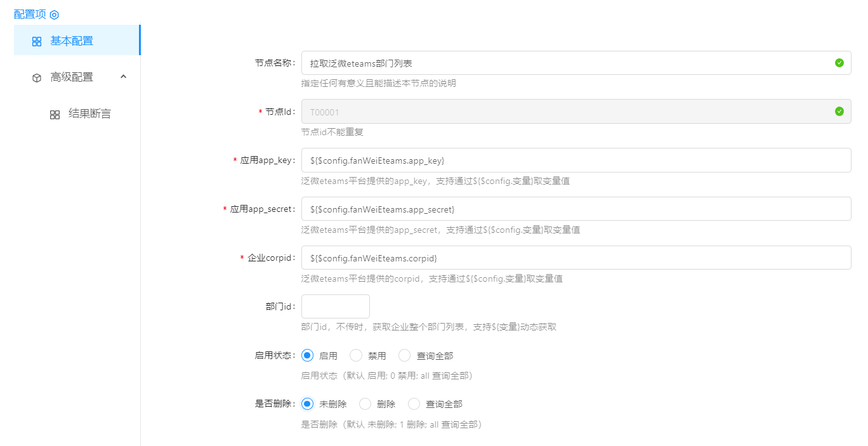
Task: Click green check icon in 节点Id field
Action: (x=839, y=112)
